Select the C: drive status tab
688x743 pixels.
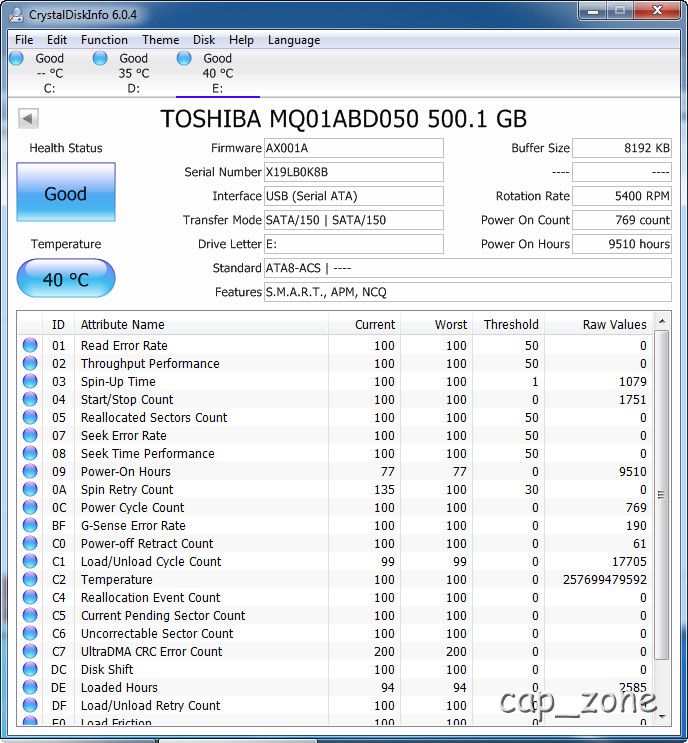click(x=49, y=73)
